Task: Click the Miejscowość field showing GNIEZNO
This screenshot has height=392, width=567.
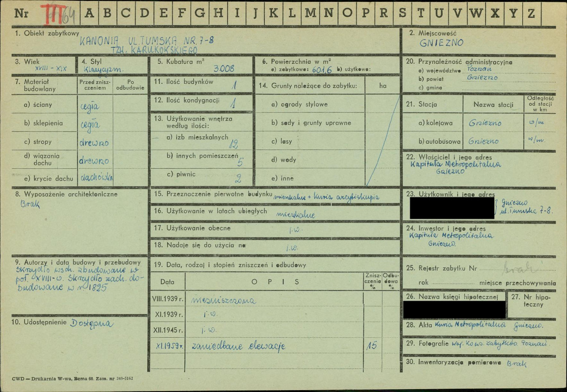Action: click(442, 43)
